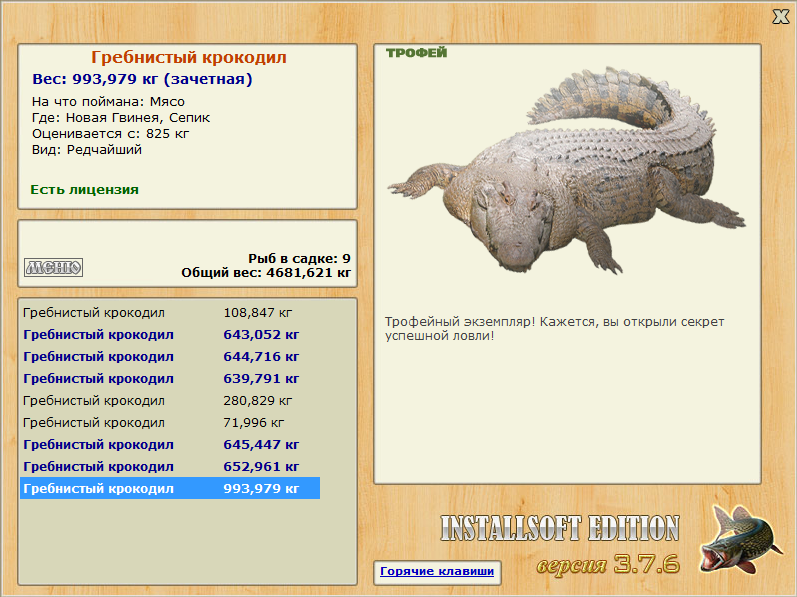Select the highlighted 993,979 кг crocodile entry

coord(170,488)
